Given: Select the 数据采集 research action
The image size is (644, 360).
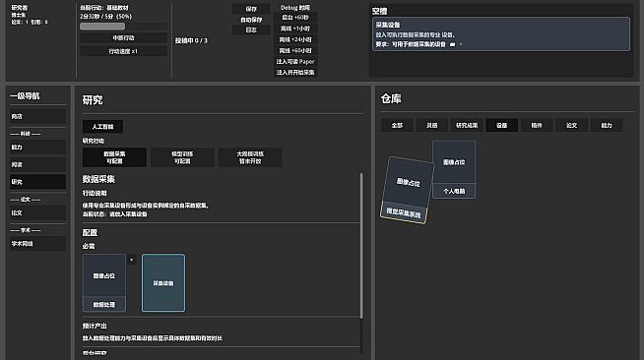Looking at the screenshot, I should pos(114,157).
